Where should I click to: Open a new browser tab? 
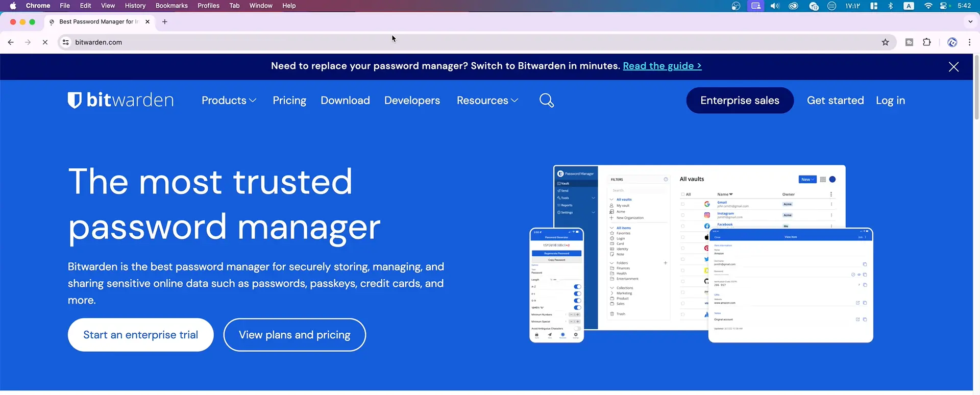click(x=164, y=21)
